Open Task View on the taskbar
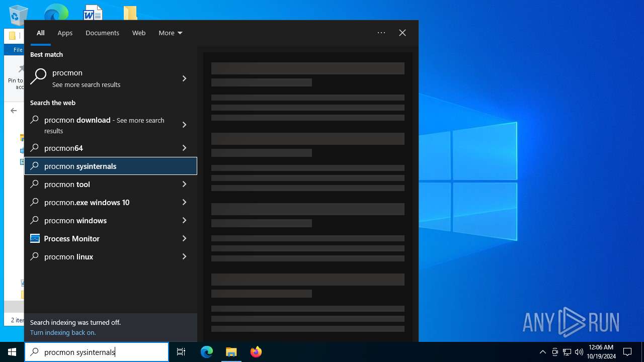644x362 pixels. [181, 352]
